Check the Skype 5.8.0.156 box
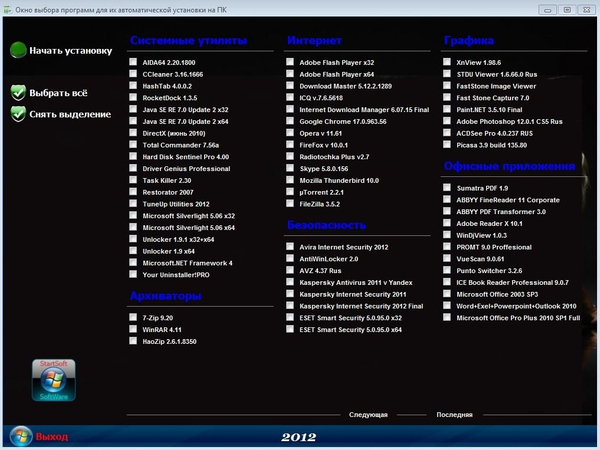The height and width of the screenshot is (450, 600). pos(290,168)
